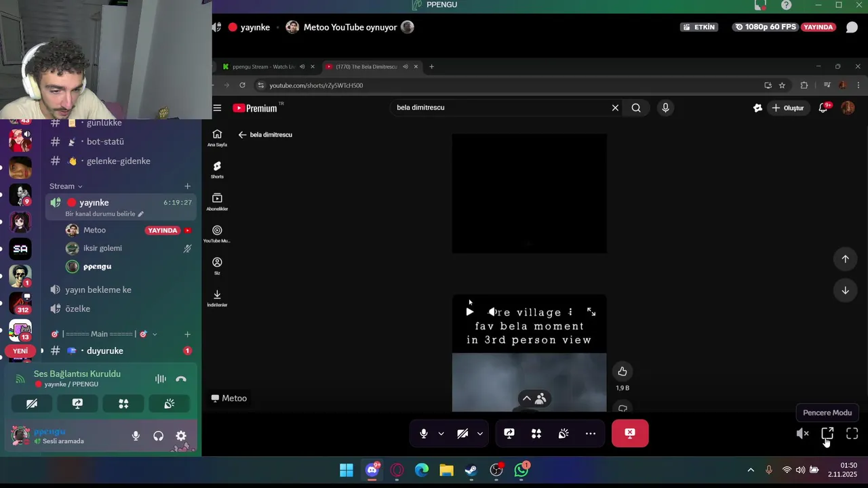Mute microphone in Discord user panel

136,436
